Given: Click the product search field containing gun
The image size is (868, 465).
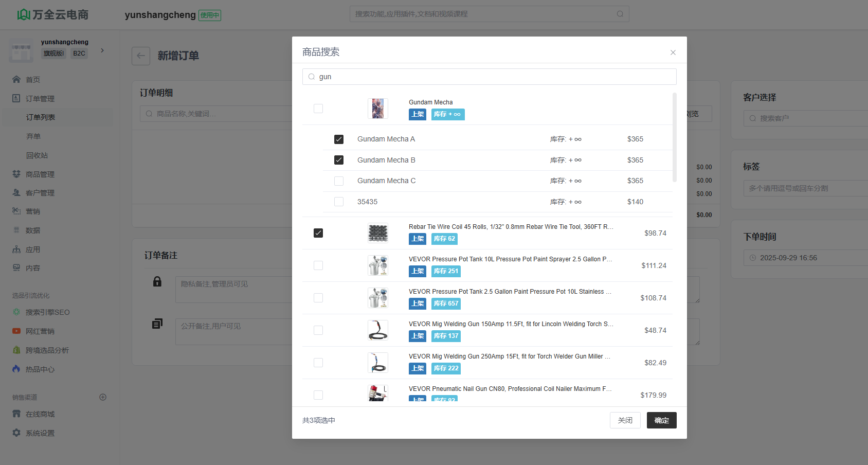Looking at the screenshot, I should [489, 77].
